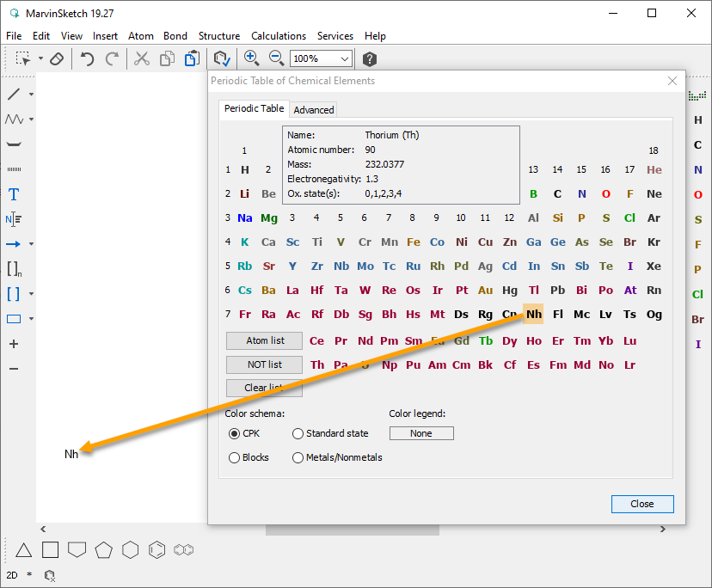Insert a cyclopentane pentagon template
Screen dimensions: 712x588
103,550
